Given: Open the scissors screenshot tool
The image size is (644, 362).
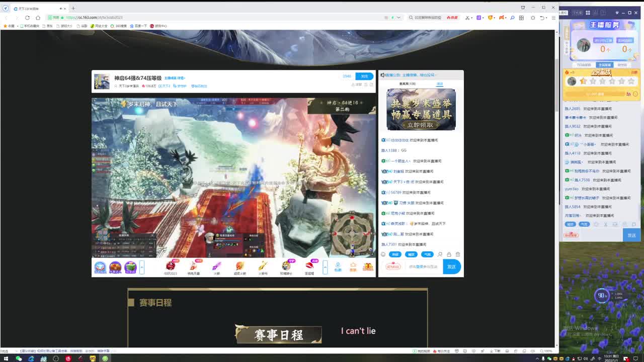Looking at the screenshot, I should tap(467, 18).
